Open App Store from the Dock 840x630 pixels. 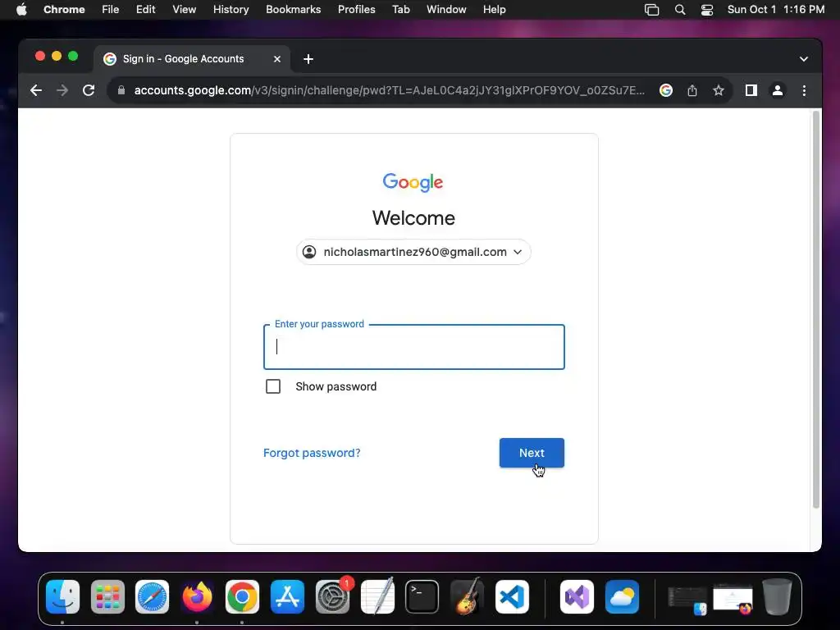click(x=287, y=597)
